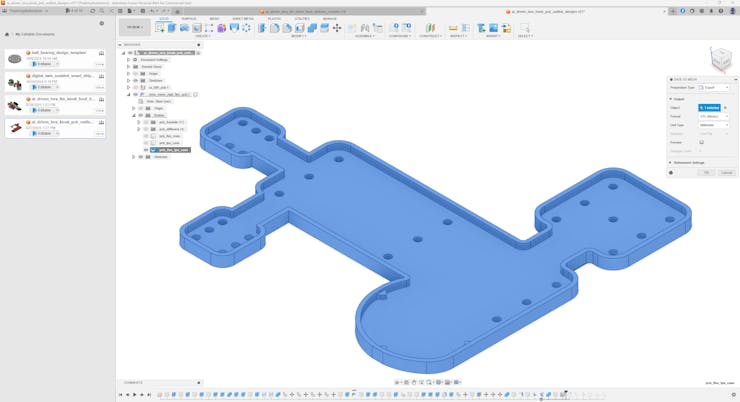Switch to the Surface tab
This screenshot has height=402, width=740.
pyautogui.click(x=189, y=18)
